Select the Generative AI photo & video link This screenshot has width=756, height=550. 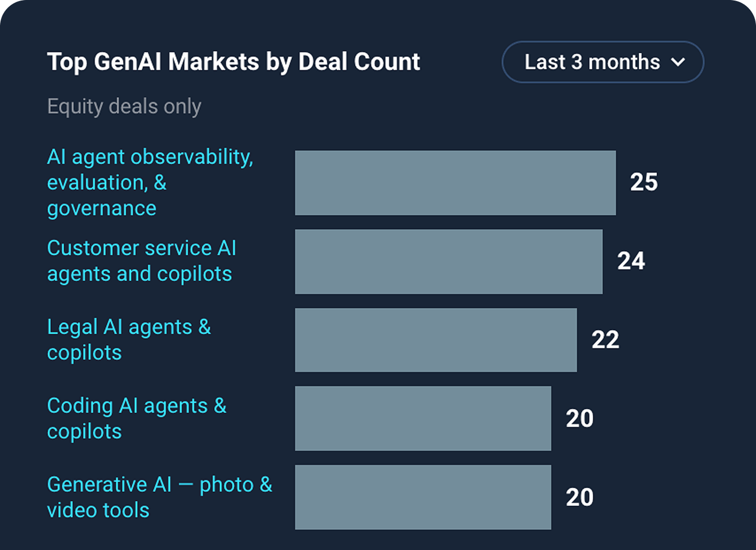click(159, 497)
